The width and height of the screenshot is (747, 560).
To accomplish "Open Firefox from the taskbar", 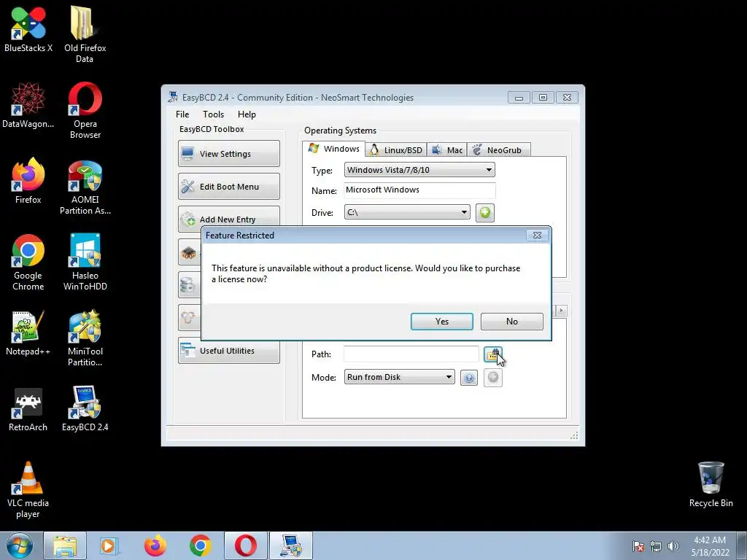I will pyautogui.click(x=155, y=545).
